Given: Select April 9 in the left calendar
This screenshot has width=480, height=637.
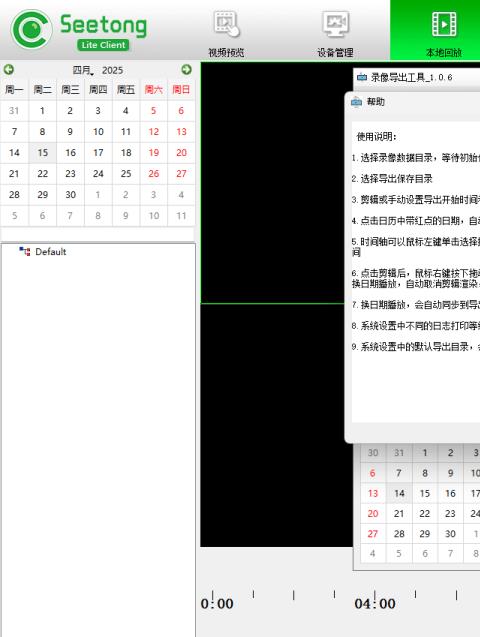Looking at the screenshot, I should pos(70,132).
